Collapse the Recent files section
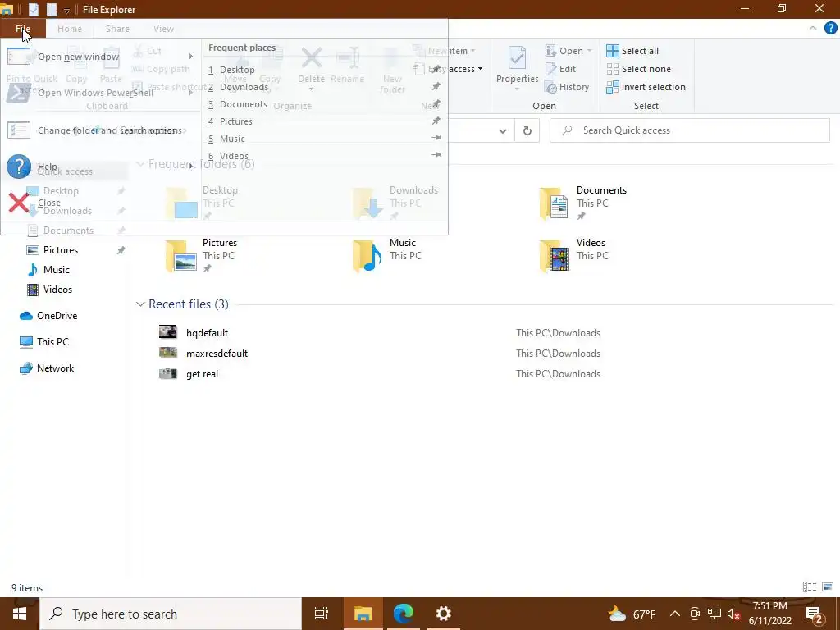This screenshot has height=630, width=840. [140, 304]
